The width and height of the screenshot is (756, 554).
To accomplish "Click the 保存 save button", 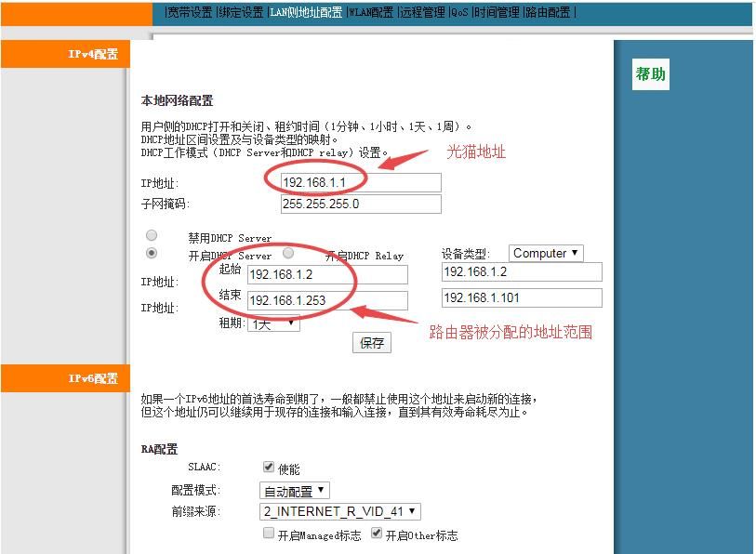I will coord(372,343).
